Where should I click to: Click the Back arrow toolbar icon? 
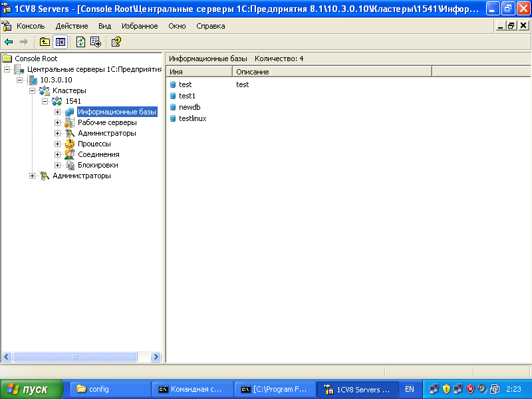click(x=9, y=42)
